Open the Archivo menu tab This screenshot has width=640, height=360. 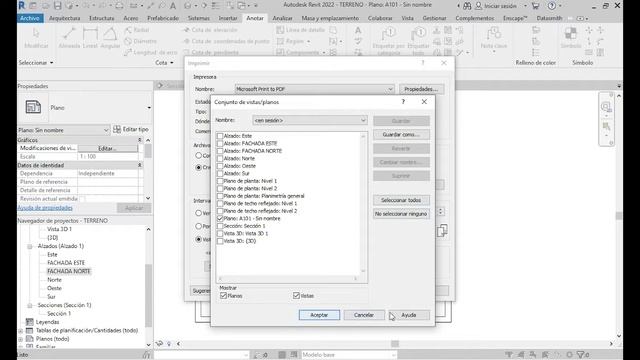(x=30, y=18)
